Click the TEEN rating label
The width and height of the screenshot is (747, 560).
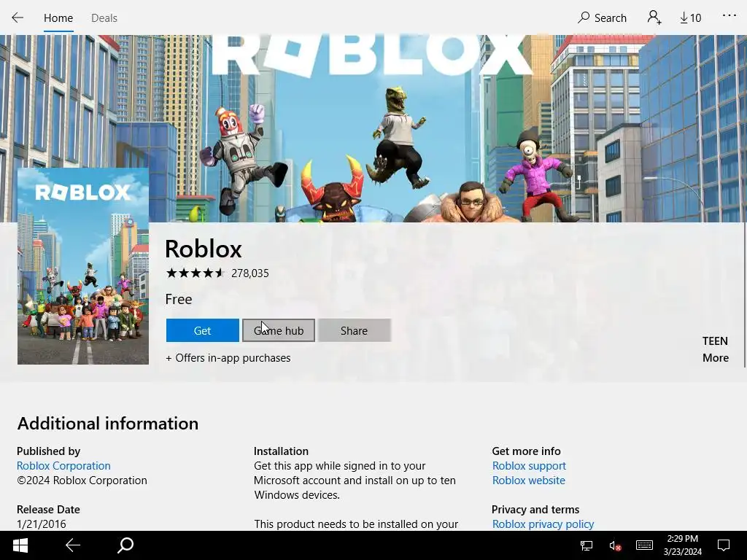(x=715, y=341)
